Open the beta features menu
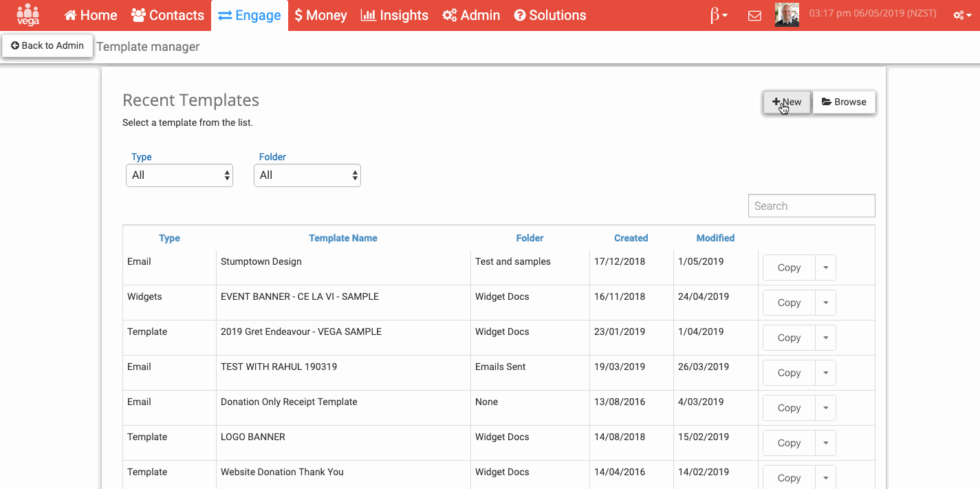The height and width of the screenshot is (489, 980). click(719, 15)
